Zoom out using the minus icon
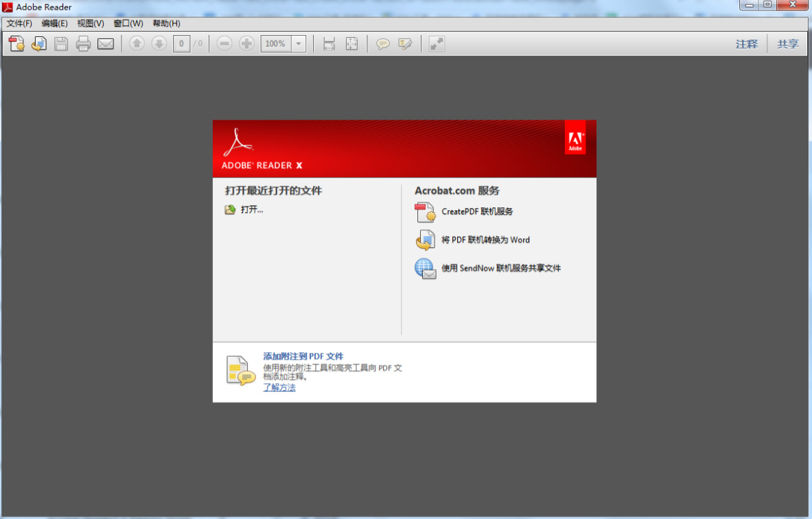Viewport: 812px width, 519px height. pyautogui.click(x=224, y=44)
